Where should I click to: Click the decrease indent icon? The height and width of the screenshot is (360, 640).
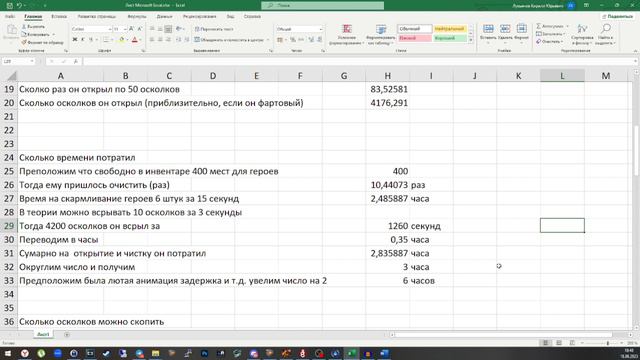pos(178,40)
